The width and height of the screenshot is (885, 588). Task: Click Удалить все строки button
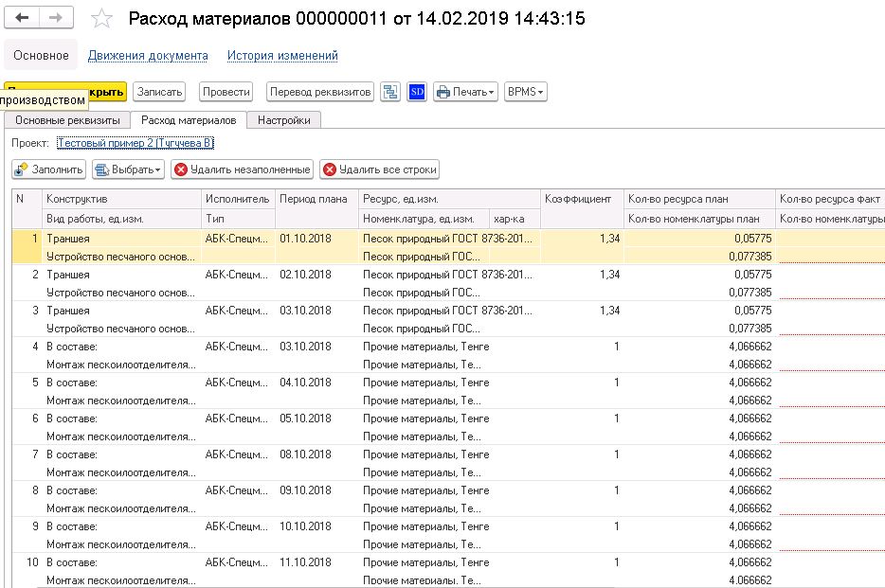pos(379,169)
